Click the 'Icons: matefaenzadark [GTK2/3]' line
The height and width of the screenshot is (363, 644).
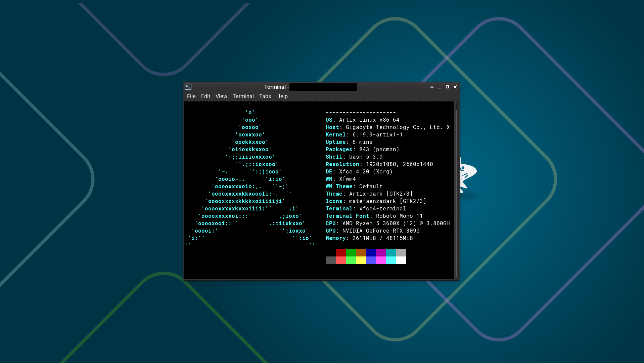click(x=376, y=201)
